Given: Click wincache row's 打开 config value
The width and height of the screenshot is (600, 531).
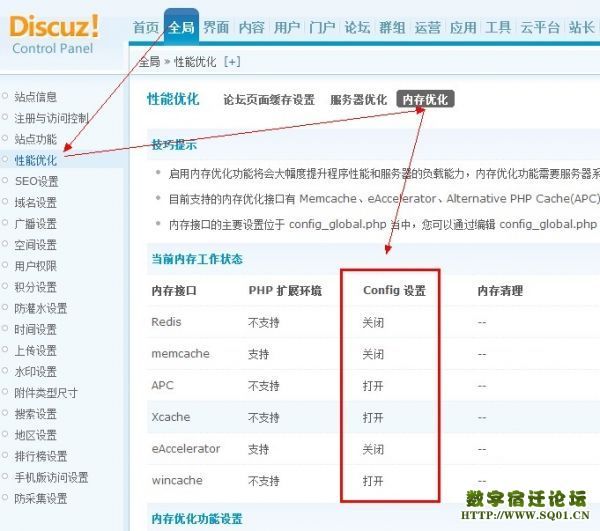Looking at the screenshot, I should point(373,481).
